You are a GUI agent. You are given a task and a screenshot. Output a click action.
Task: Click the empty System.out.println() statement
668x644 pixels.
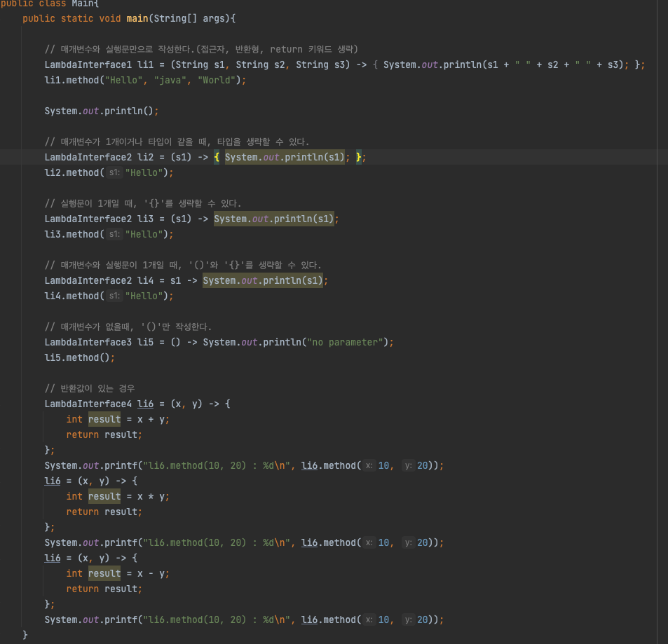pyautogui.click(x=102, y=111)
